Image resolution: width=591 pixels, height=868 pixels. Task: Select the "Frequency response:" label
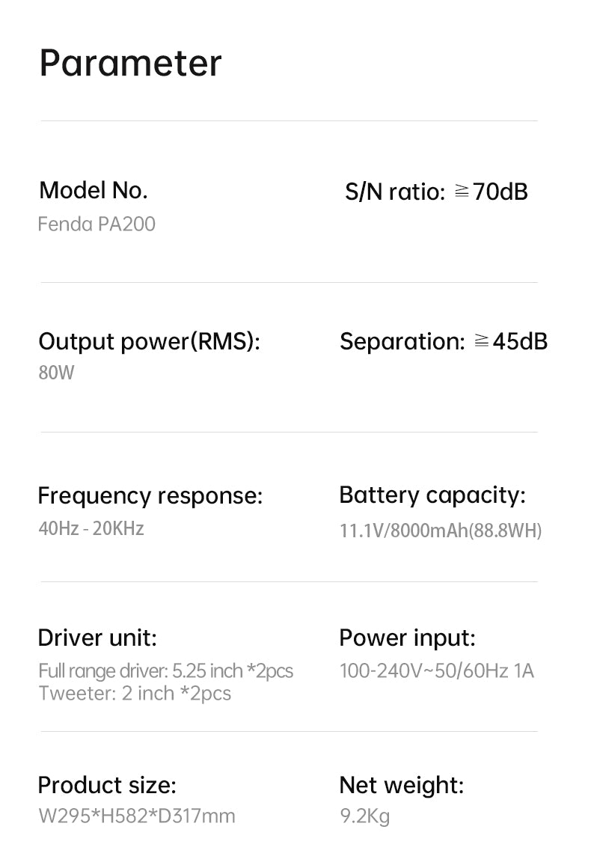[150, 495]
